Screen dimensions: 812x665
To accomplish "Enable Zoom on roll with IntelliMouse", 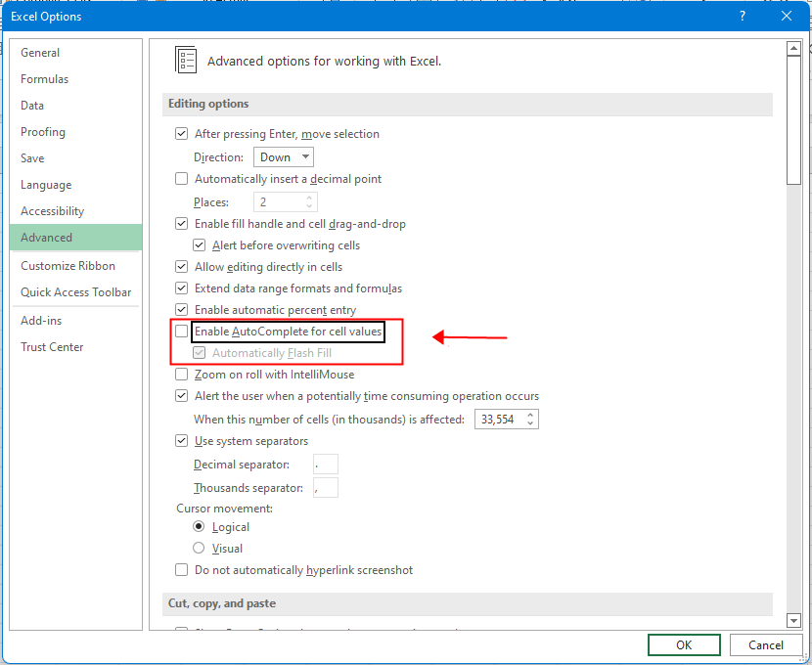I will click(x=181, y=374).
